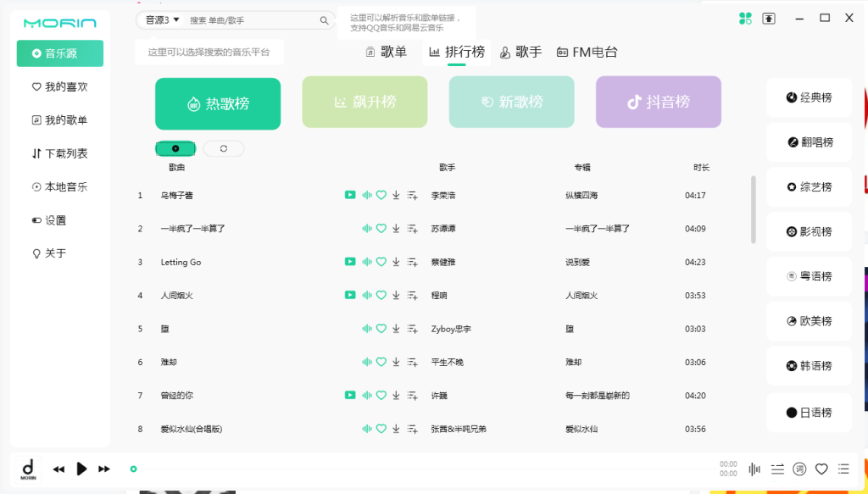Open the audio visualizer icon in player bar

coord(754,468)
